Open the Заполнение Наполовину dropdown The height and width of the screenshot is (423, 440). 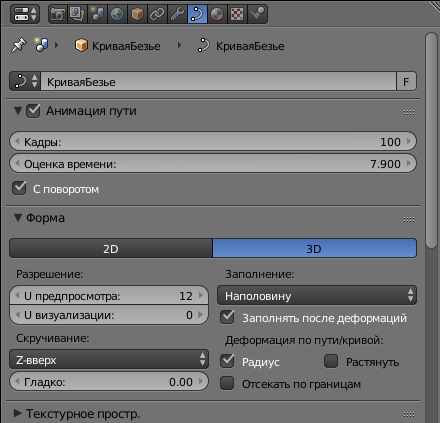[317, 295]
